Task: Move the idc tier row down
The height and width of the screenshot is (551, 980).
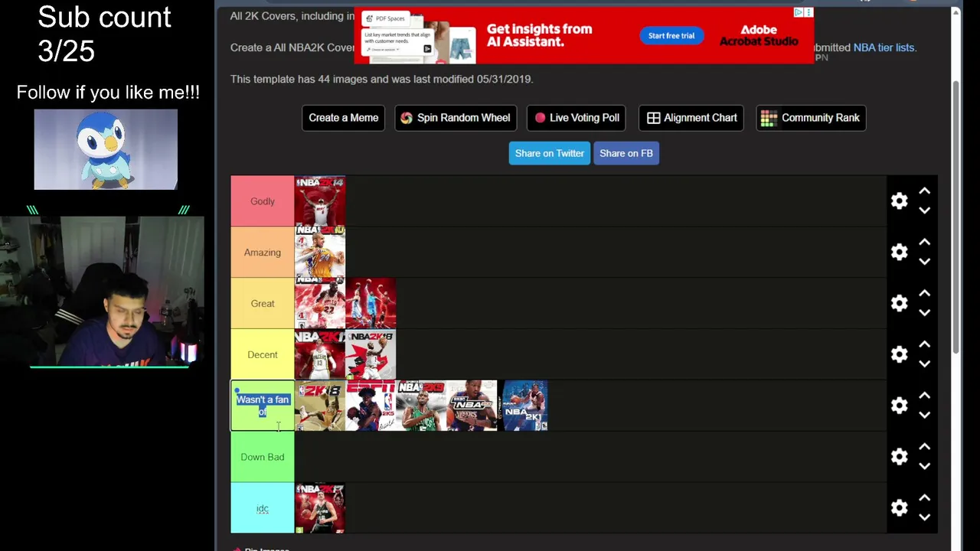Action: 924,517
